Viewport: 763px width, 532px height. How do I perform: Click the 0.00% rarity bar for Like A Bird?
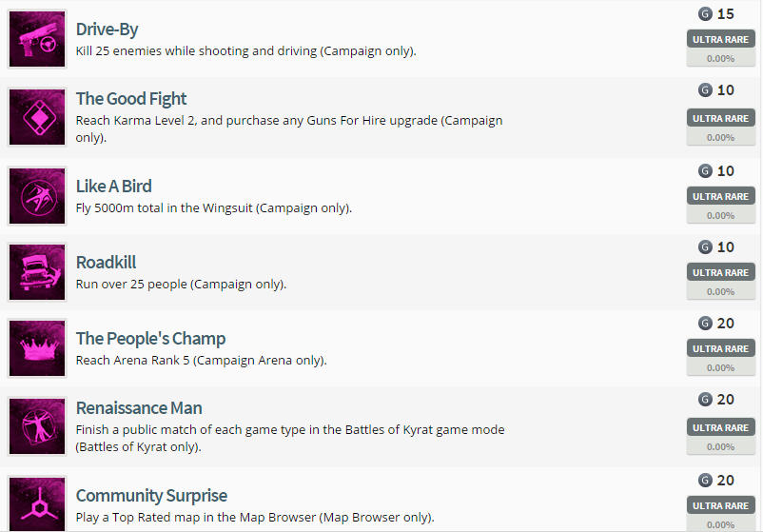(720, 214)
